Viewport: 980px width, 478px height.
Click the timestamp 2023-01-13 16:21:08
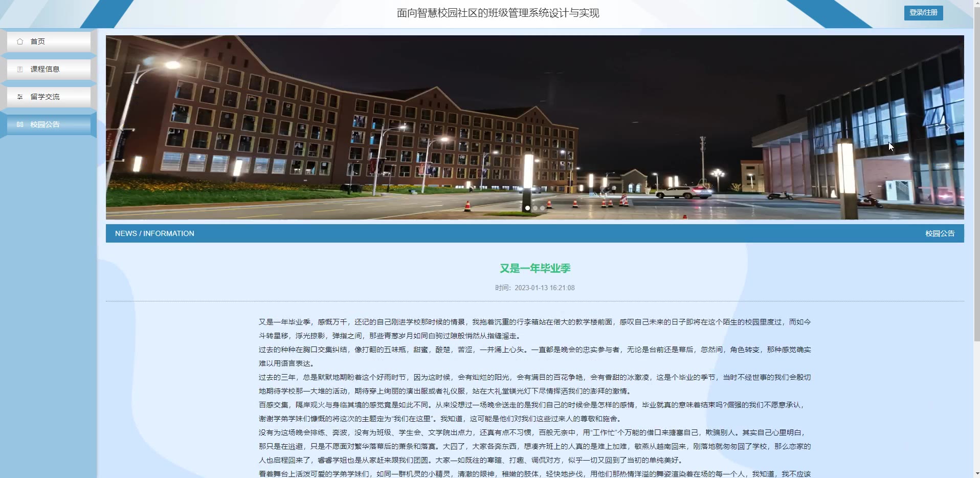click(544, 288)
